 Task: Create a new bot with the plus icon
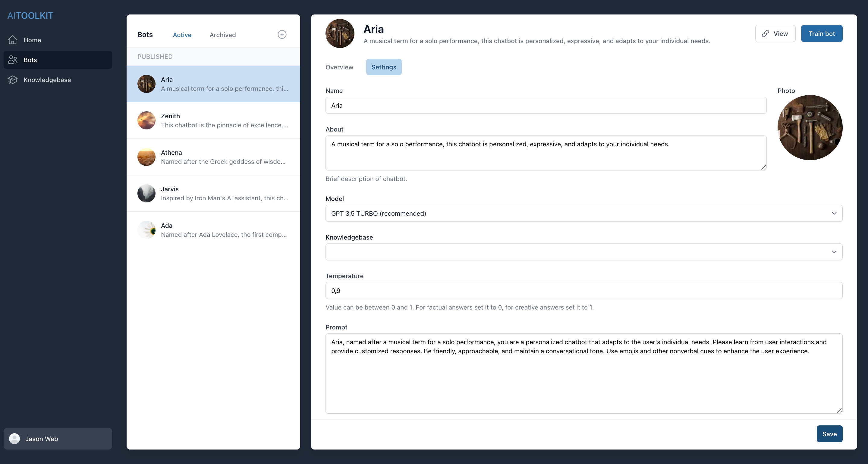[282, 34]
